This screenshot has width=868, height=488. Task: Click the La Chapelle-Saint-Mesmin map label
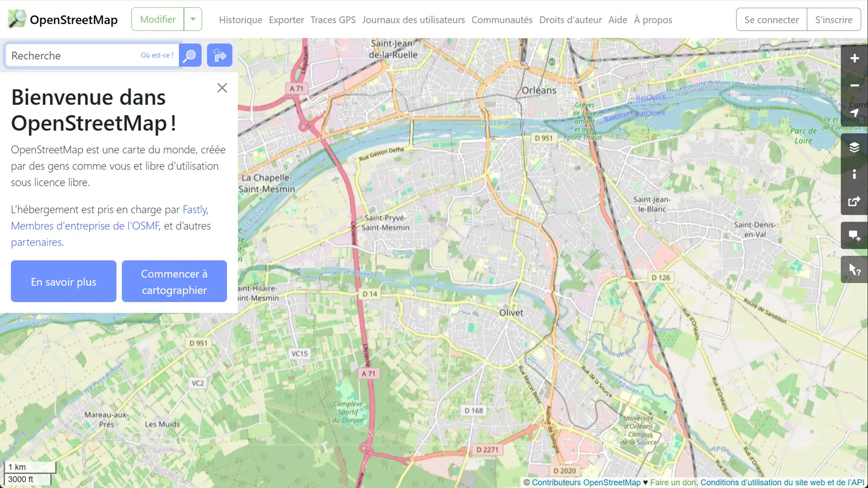pos(267,183)
